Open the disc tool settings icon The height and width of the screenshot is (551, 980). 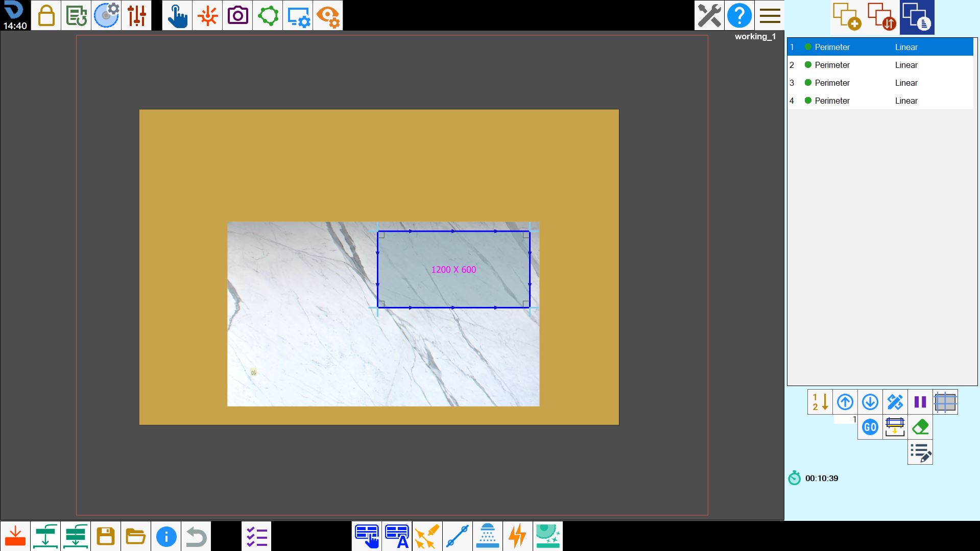(106, 15)
